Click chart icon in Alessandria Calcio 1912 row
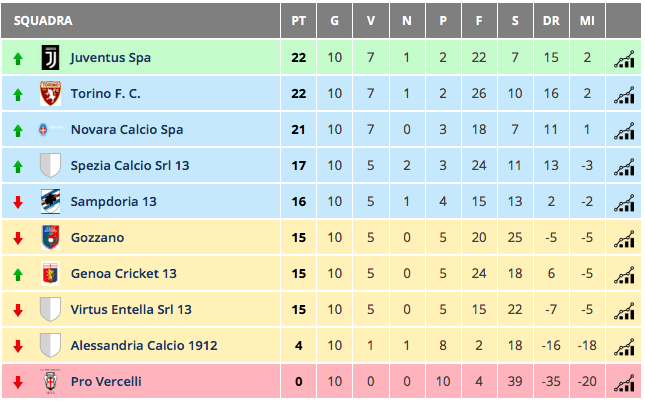Screen dimensions: 645x404 (624, 347)
